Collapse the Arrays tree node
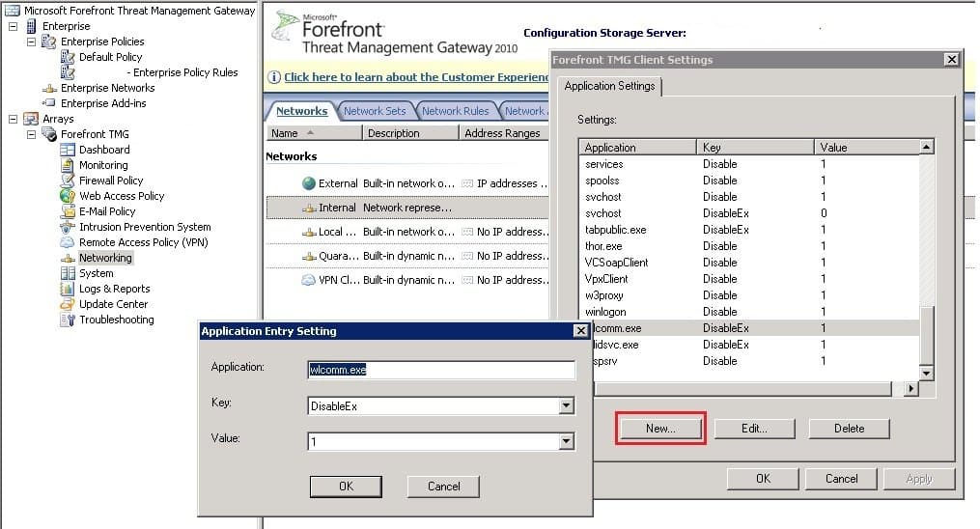Image resolution: width=980 pixels, height=529 pixels. [13, 119]
